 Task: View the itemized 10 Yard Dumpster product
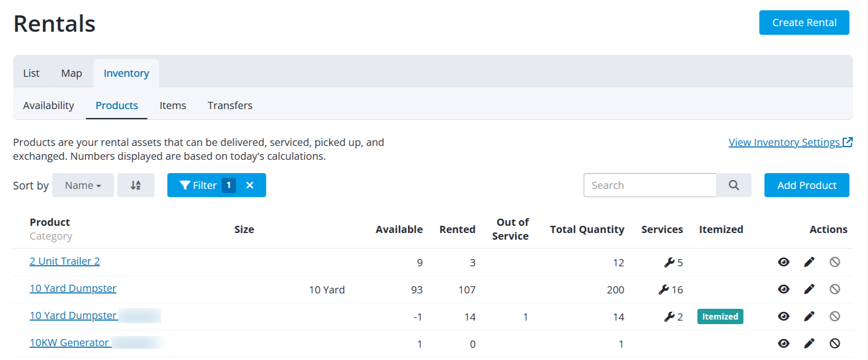[x=784, y=316]
